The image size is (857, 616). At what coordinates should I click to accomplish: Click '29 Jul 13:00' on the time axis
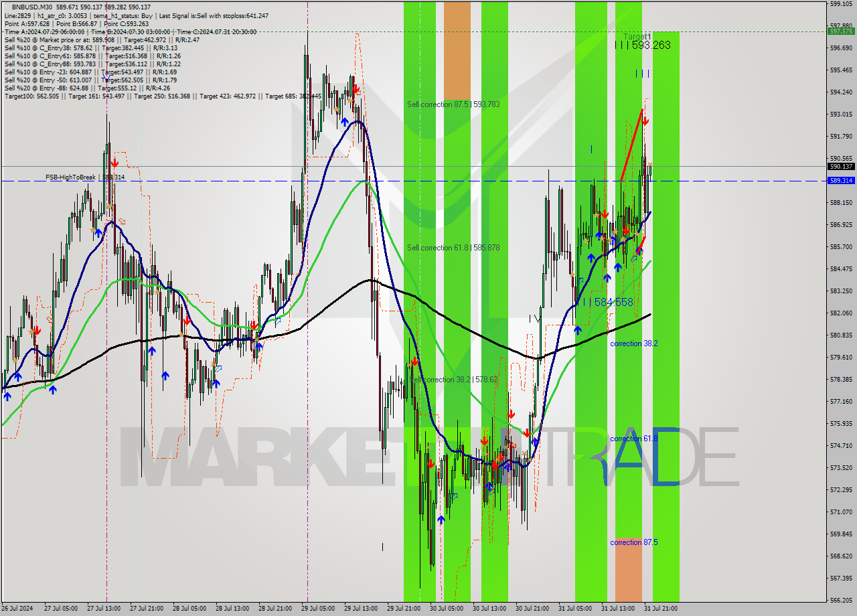[x=360, y=609]
